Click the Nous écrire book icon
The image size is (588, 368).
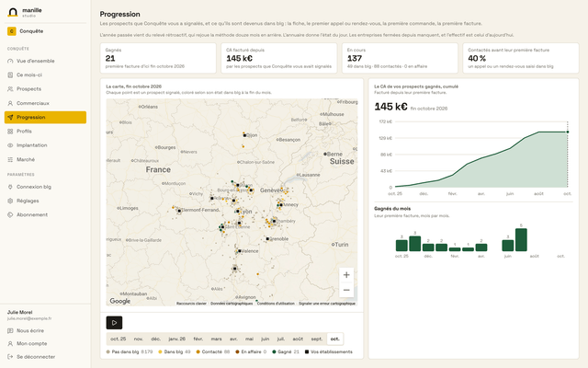click(10, 331)
